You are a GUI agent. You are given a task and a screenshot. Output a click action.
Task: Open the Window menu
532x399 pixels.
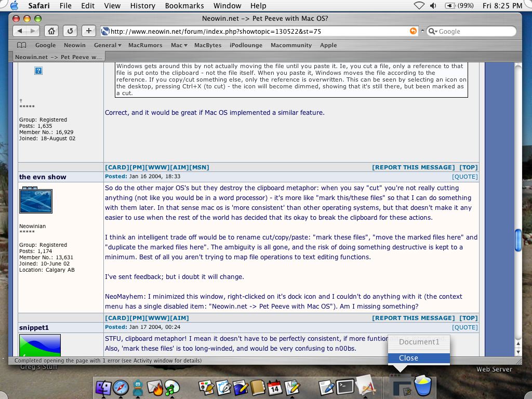[228, 5]
